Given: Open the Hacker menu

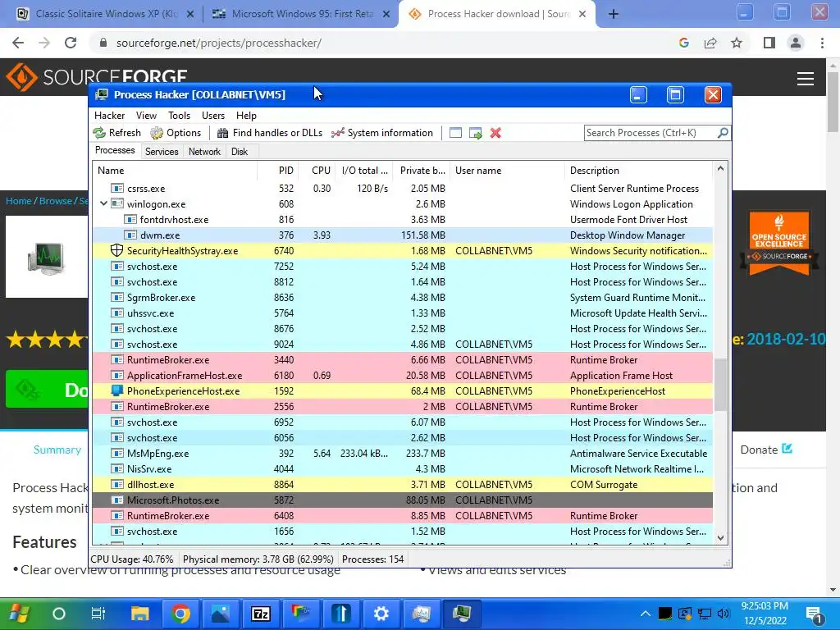Looking at the screenshot, I should pyautogui.click(x=109, y=116).
